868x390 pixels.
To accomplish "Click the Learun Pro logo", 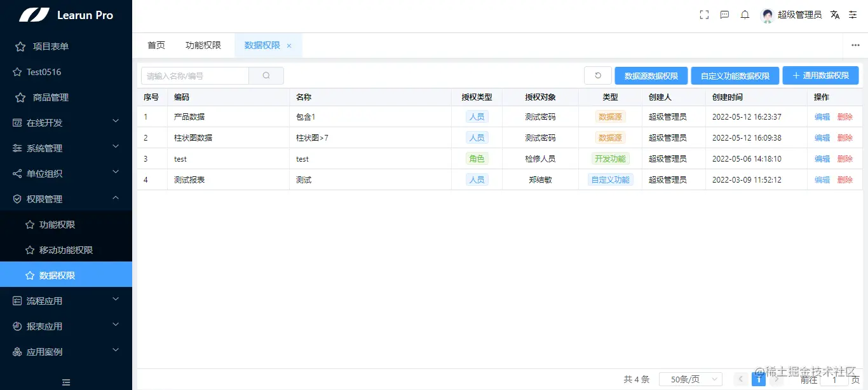I will pos(65,15).
